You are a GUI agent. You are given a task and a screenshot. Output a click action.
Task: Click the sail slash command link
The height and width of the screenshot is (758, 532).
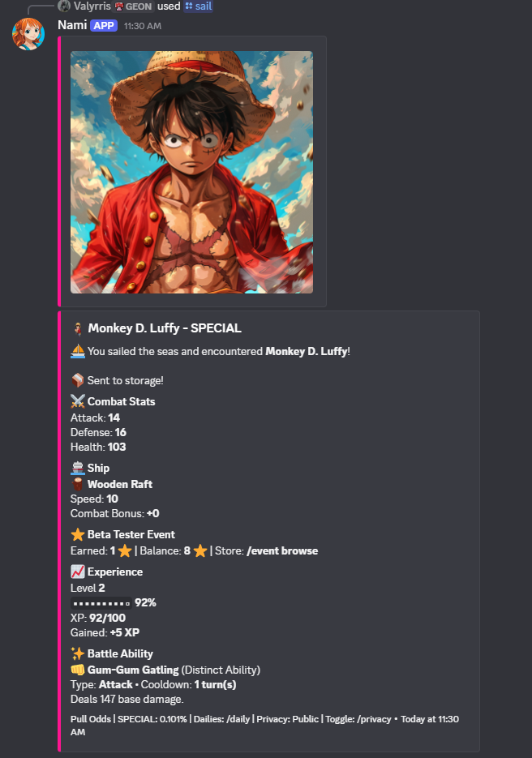point(199,6)
